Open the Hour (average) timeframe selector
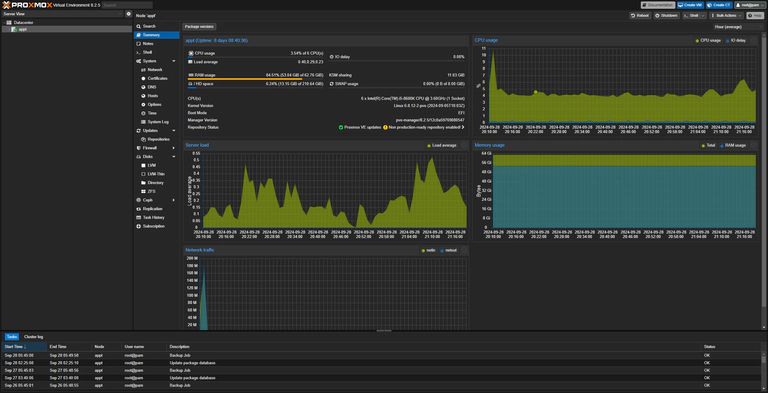Viewport: 768px width, 393px height. (x=739, y=27)
